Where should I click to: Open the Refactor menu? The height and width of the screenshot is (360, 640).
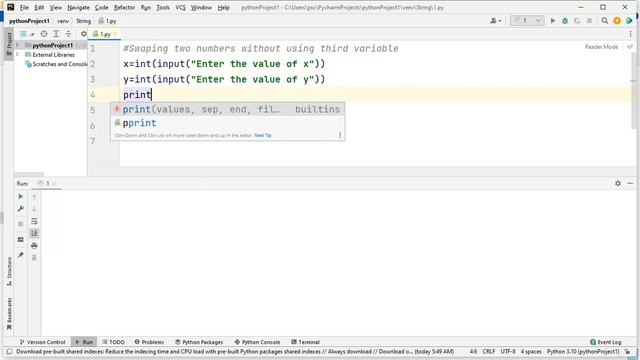pos(124,7)
